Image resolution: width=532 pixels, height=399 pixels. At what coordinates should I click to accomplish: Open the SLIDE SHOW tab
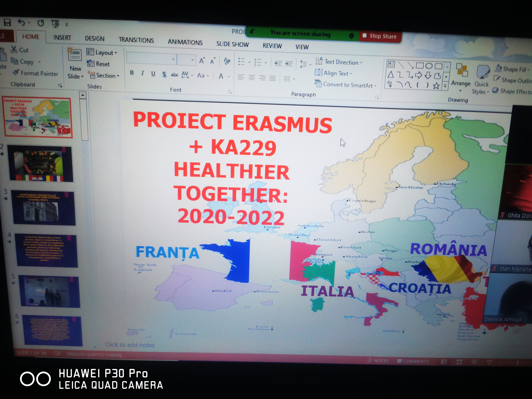pos(232,44)
